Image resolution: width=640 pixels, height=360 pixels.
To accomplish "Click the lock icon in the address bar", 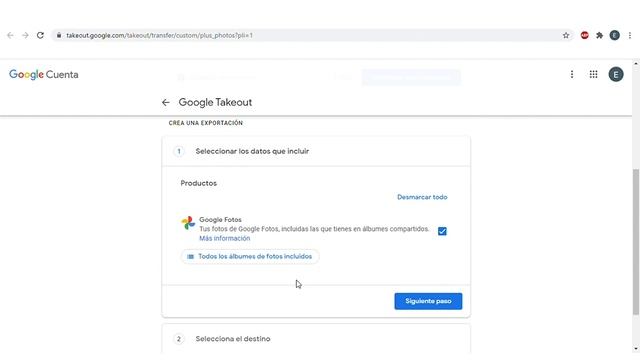I will pyautogui.click(x=59, y=36).
